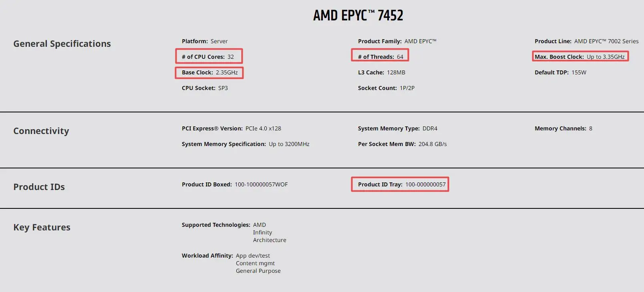Click the highlighted # of CPU Cores field
This screenshot has height=292, width=644.
click(209, 57)
